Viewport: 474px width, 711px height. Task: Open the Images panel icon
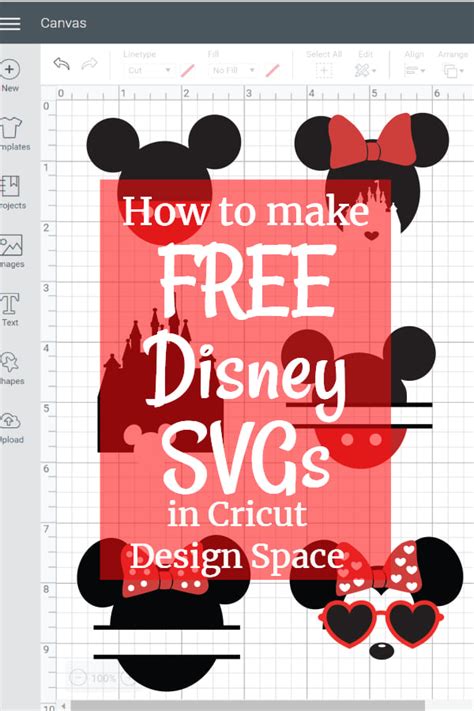[11, 245]
